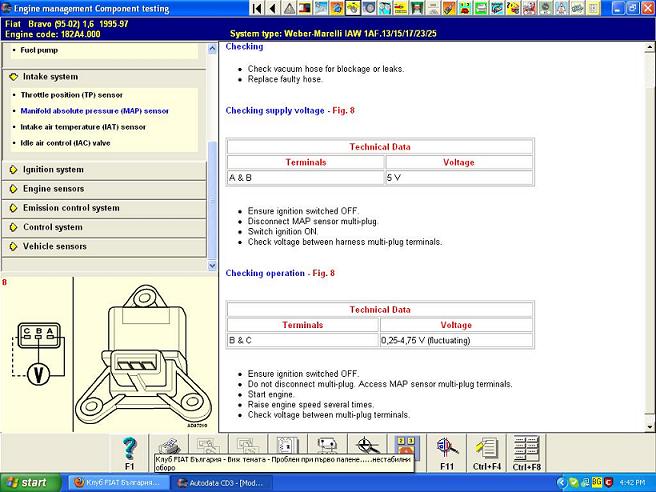The height and width of the screenshot is (492, 656).
Task: Click Manifold absolute pressure (MAP) sensor link
Action: coord(94,111)
